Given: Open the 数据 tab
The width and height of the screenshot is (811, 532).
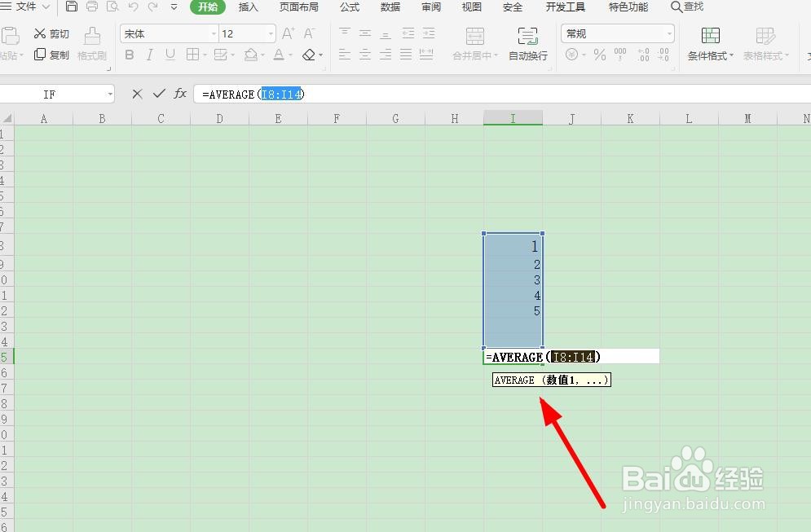Looking at the screenshot, I should click(390, 7).
